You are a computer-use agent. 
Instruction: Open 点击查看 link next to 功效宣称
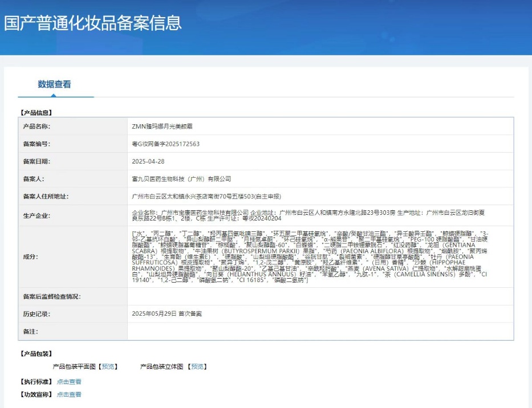coord(69,394)
